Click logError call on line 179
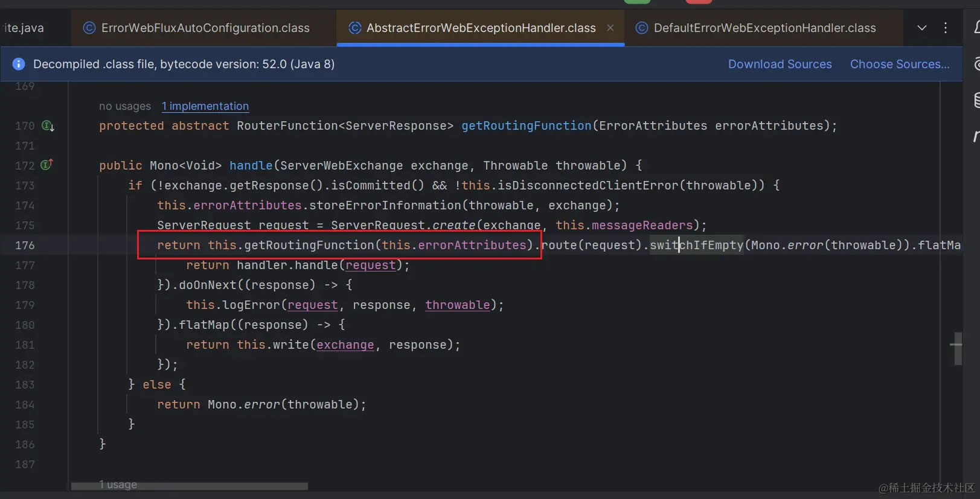980x499 pixels. click(x=251, y=305)
